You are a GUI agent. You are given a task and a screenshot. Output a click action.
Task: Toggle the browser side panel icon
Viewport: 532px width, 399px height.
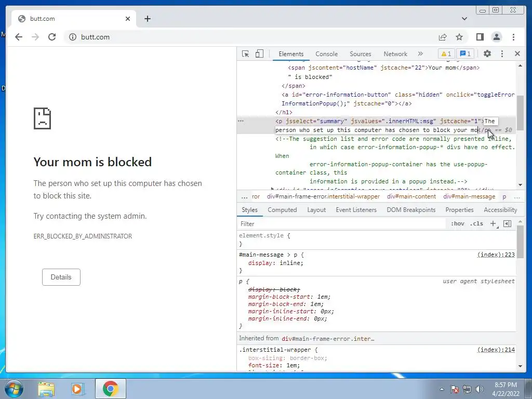tap(480, 37)
